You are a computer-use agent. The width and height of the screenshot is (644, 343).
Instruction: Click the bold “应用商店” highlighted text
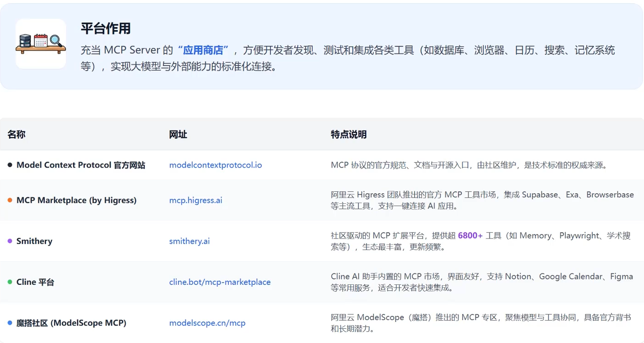(x=203, y=50)
